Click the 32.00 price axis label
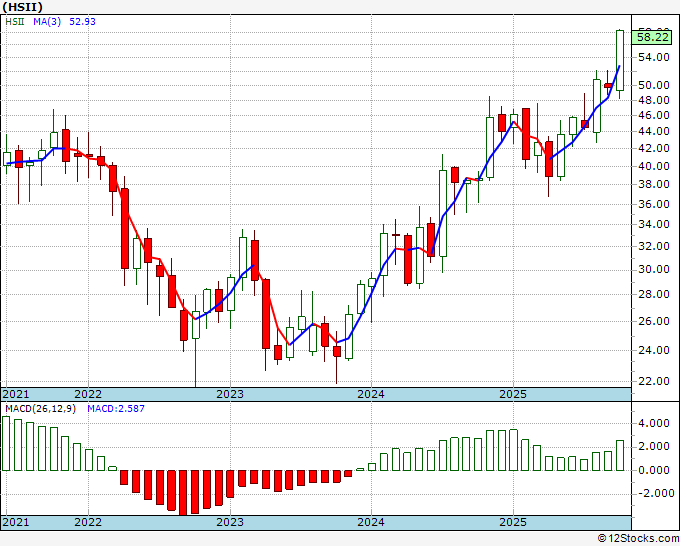The width and height of the screenshot is (680, 546). coord(653,246)
